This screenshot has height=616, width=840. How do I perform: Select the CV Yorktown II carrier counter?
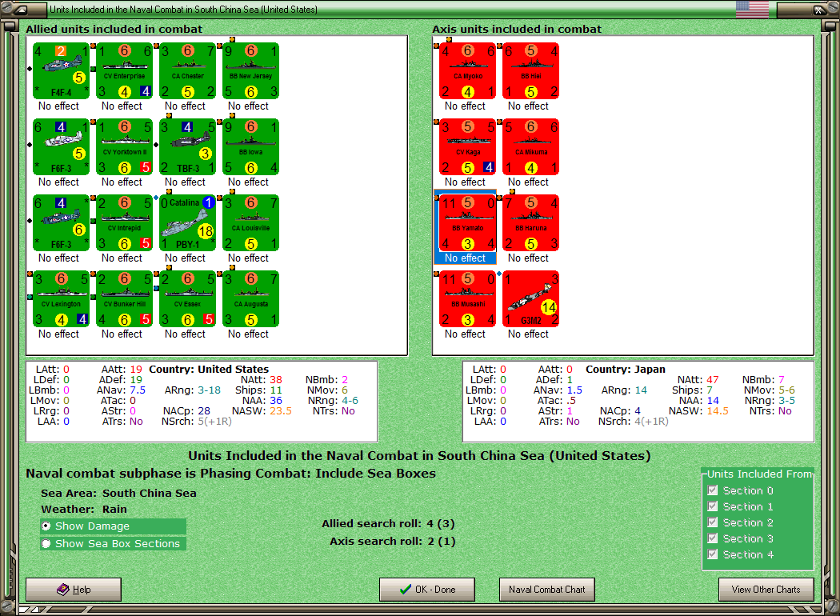124,147
